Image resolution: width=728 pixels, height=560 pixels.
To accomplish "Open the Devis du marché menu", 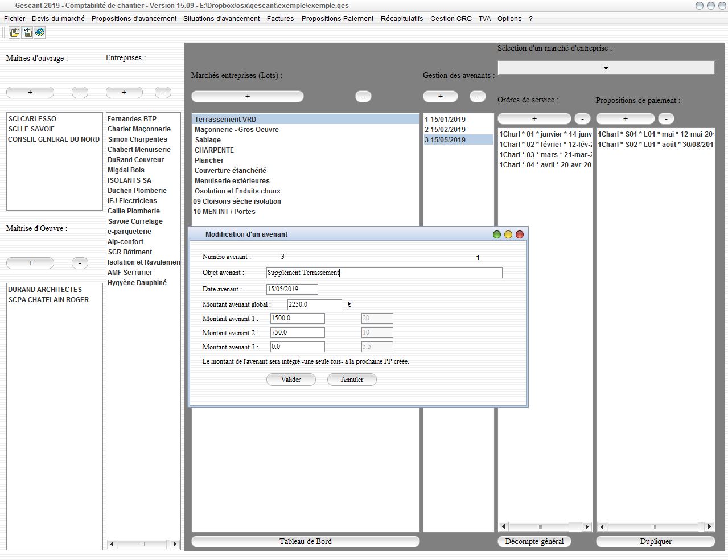I will (58, 19).
